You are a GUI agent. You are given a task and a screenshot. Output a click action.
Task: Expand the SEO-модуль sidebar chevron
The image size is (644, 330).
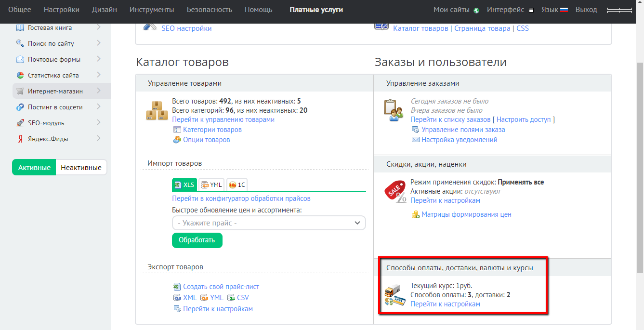click(x=98, y=122)
